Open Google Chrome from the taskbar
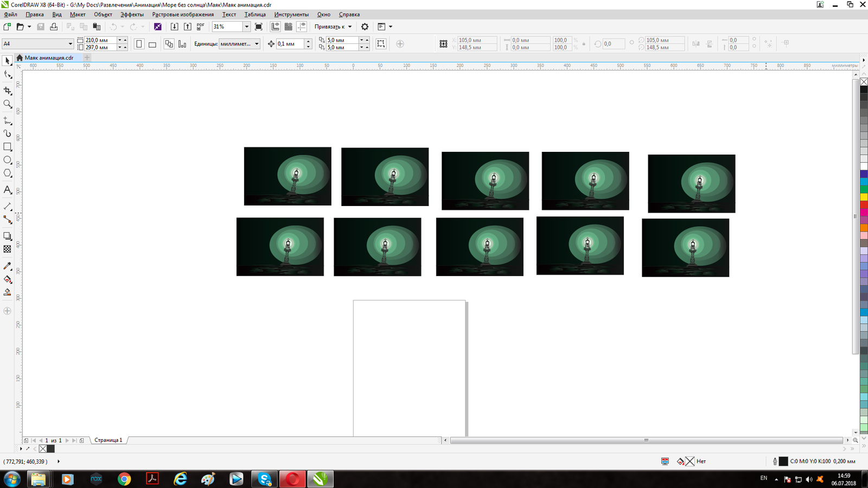 click(124, 479)
